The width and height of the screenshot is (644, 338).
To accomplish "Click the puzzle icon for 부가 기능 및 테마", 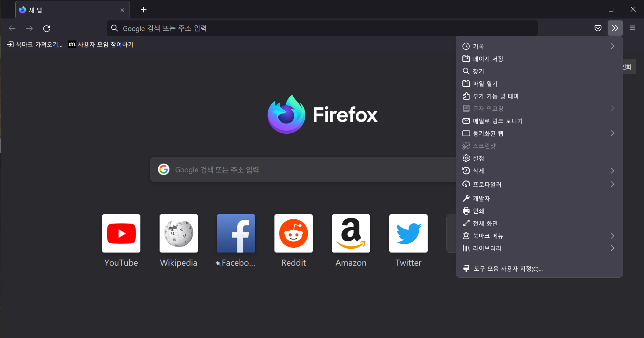I will 466,96.
